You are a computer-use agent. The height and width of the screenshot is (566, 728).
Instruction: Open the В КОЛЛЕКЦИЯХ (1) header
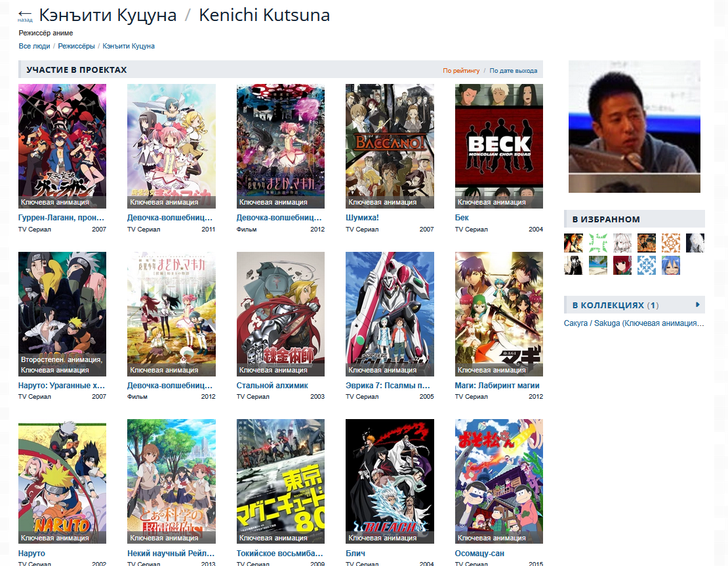coord(615,305)
